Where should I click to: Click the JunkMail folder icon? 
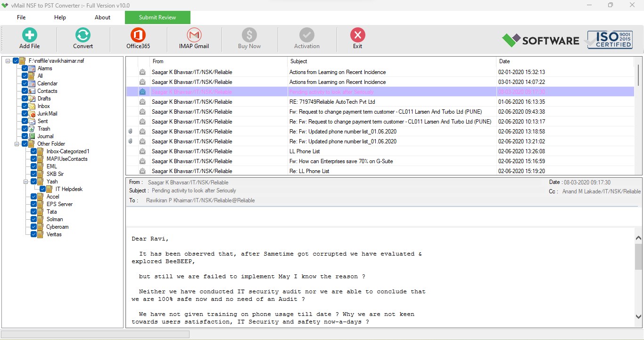32,114
